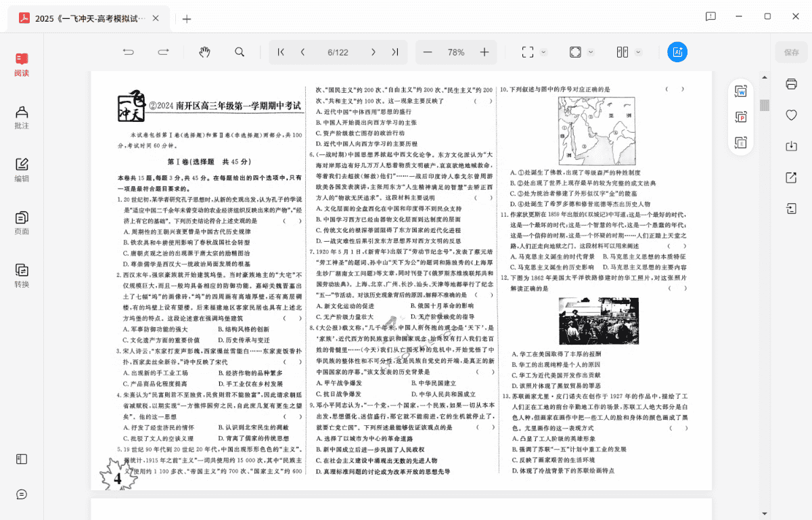Switch to the 转换 convert tab
The width and height of the screenshot is (812, 520).
(x=22, y=276)
